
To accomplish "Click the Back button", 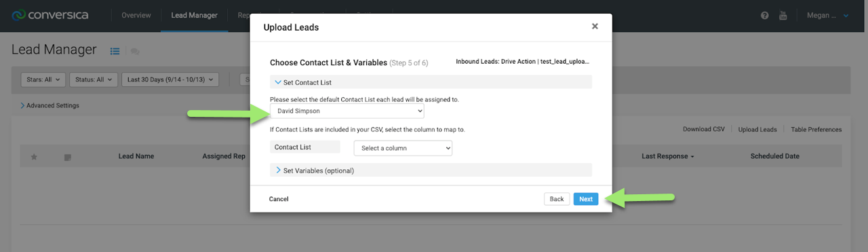I will tap(557, 199).
